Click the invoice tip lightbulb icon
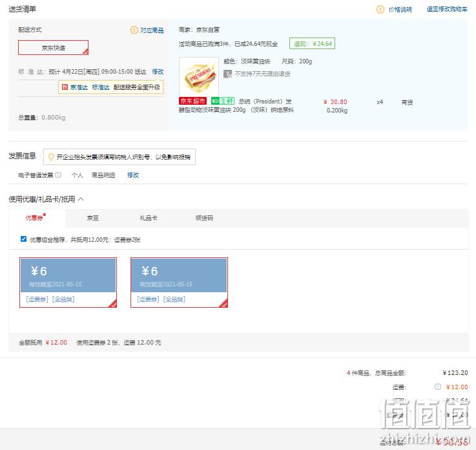 (x=51, y=156)
